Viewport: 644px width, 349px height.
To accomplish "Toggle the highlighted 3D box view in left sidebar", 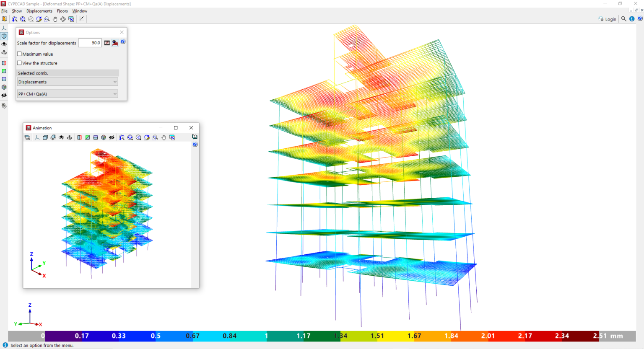I will tap(4, 36).
